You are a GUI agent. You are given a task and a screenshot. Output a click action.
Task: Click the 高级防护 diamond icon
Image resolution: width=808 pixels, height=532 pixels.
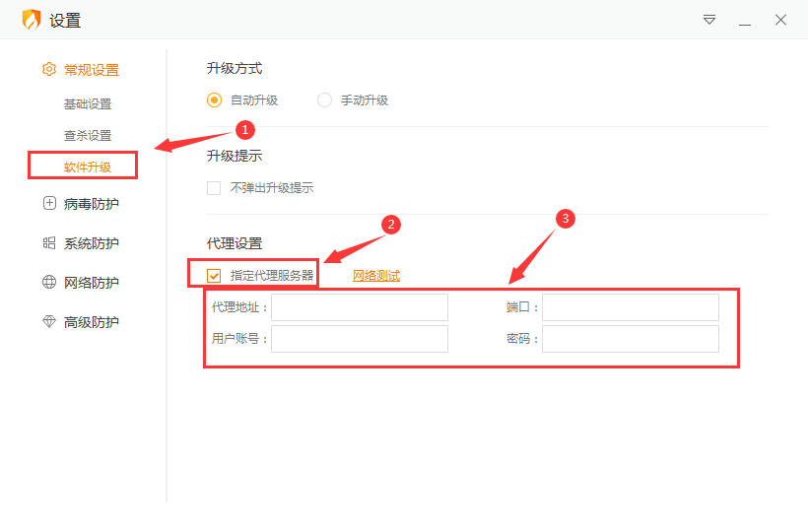coord(49,321)
